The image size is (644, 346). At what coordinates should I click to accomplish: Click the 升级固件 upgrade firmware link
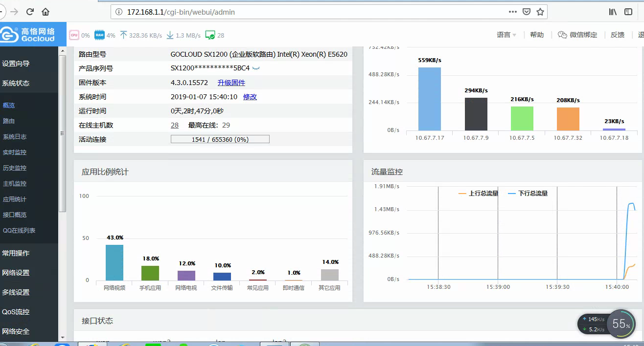pyautogui.click(x=231, y=83)
